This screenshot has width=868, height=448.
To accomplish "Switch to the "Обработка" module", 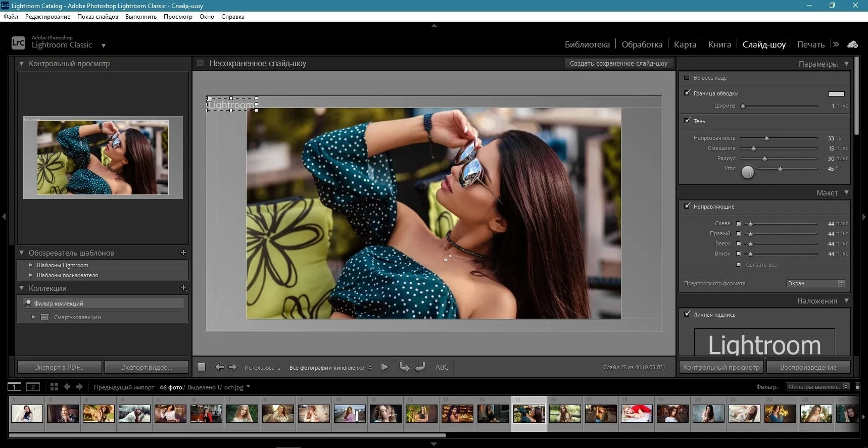I will pyautogui.click(x=642, y=44).
